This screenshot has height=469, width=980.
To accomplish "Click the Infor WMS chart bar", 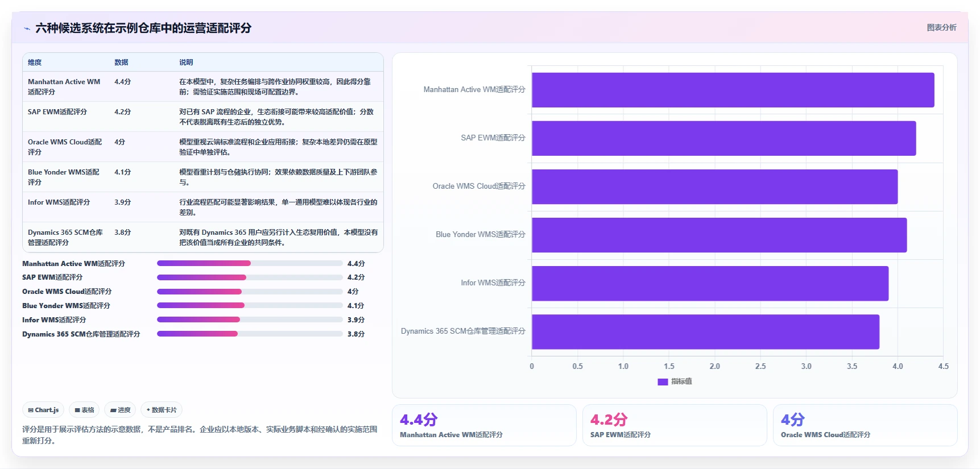I will 710,283.
